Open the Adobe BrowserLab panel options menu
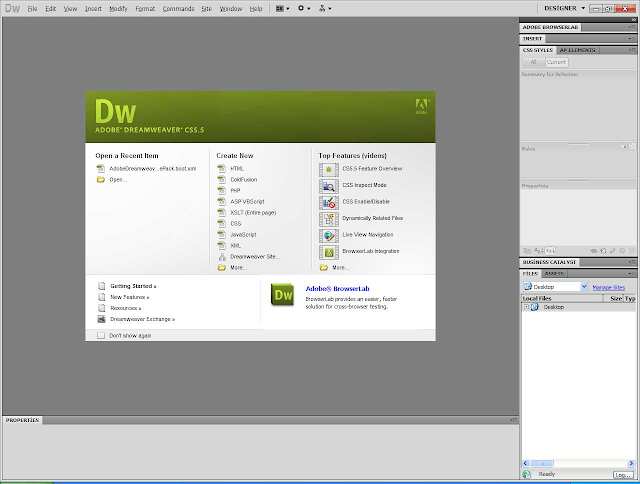 [631, 27]
